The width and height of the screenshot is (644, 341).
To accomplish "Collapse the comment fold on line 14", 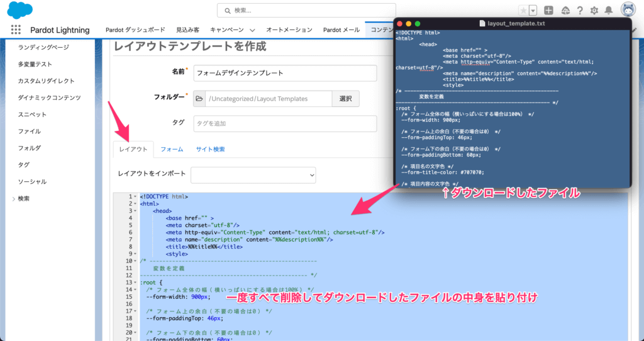I will 135,289.
